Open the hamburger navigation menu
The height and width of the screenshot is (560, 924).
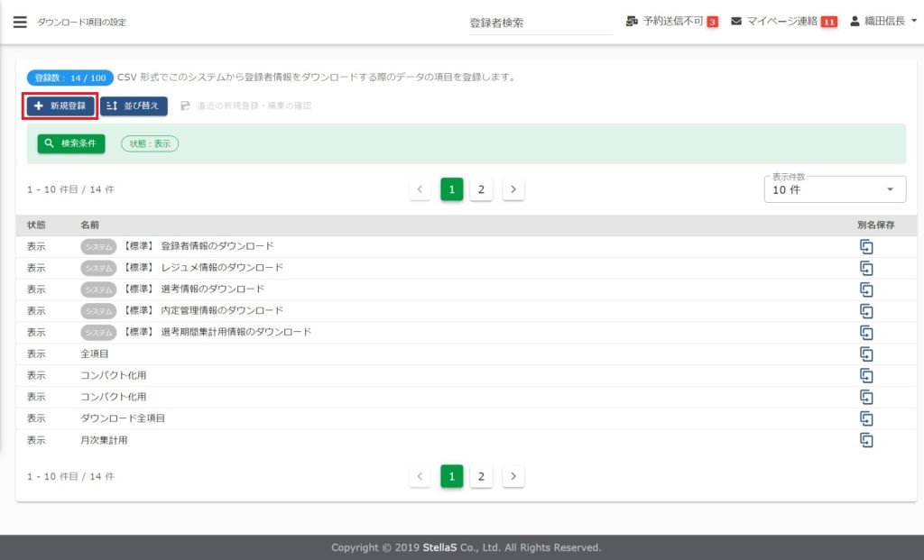20,22
